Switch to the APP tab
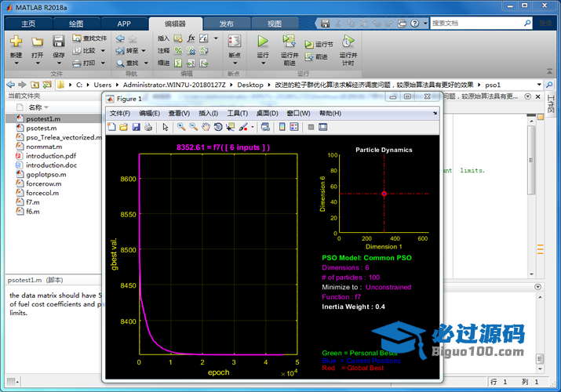 124,24
